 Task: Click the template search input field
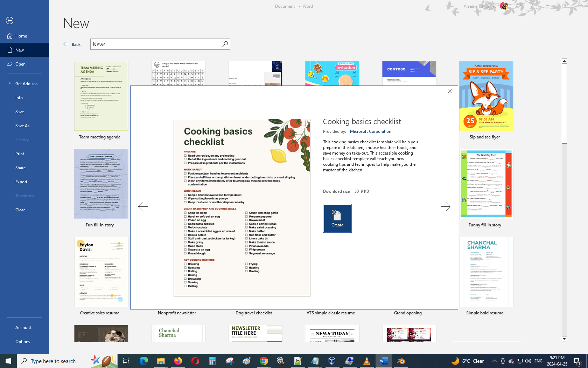(x=156, y=44)
